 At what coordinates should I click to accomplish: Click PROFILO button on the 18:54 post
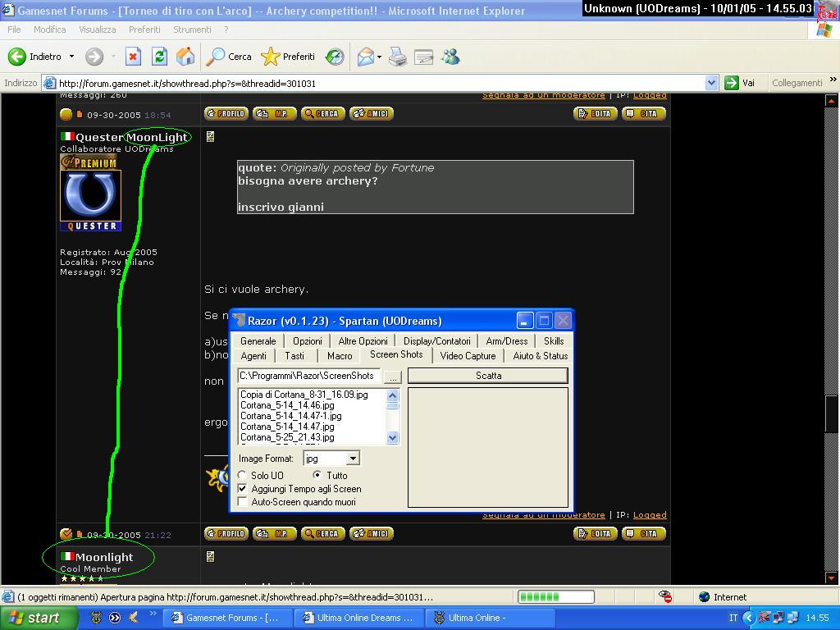226,113
